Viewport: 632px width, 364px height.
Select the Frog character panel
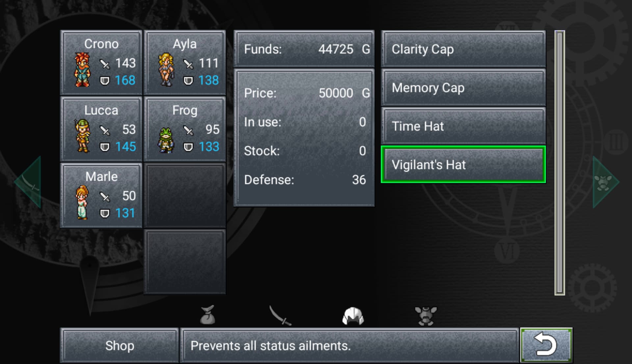coord(185,129)
